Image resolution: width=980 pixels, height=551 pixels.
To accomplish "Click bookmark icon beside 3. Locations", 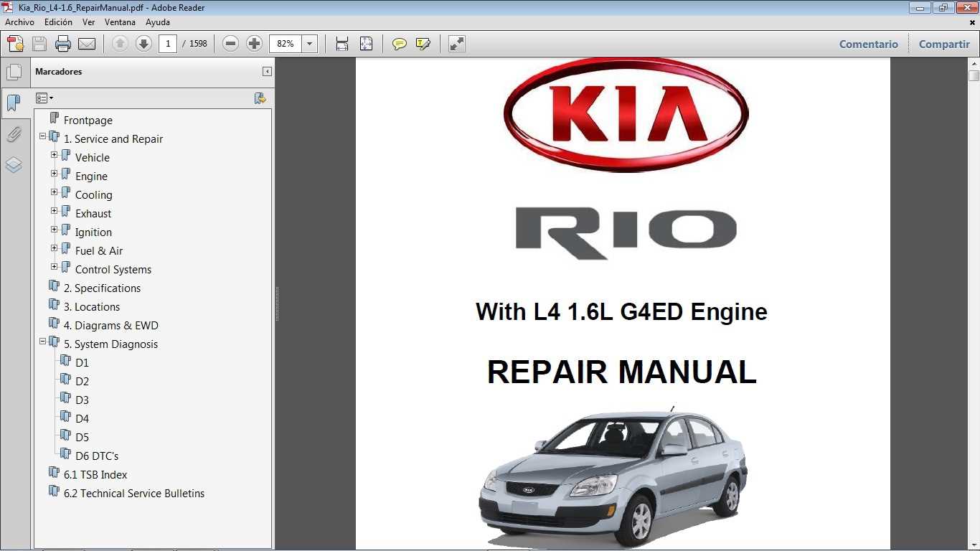I will tap(55, 306).
